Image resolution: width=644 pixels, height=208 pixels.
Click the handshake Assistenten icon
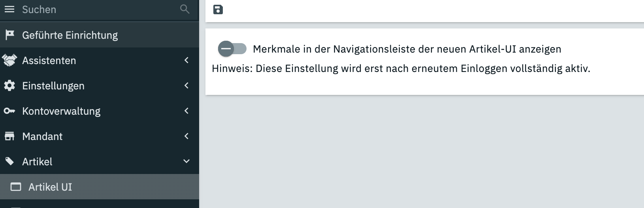click(x=9, y=60)
